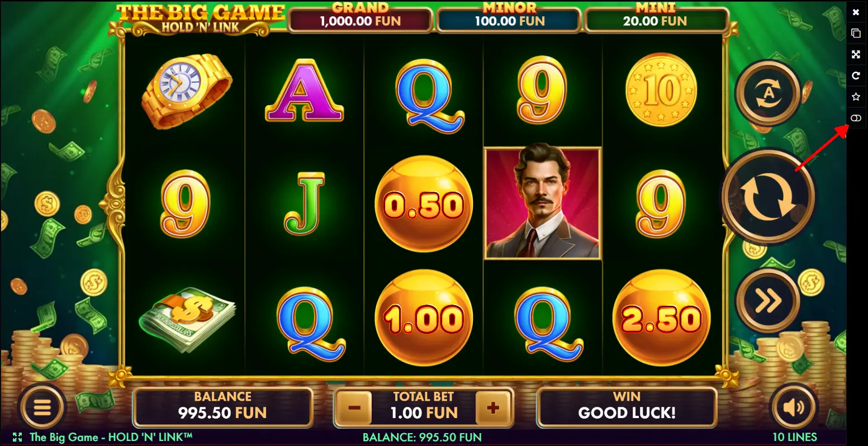Enable autoplay with the circled A icon
The height and width of the screenshot is (446, 868).
pos(768,93)
